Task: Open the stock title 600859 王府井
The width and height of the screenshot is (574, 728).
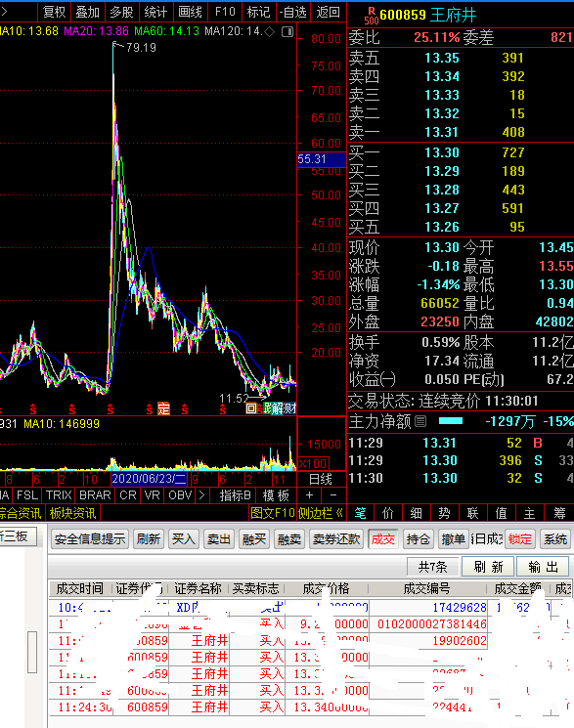Action: (427, 16)
